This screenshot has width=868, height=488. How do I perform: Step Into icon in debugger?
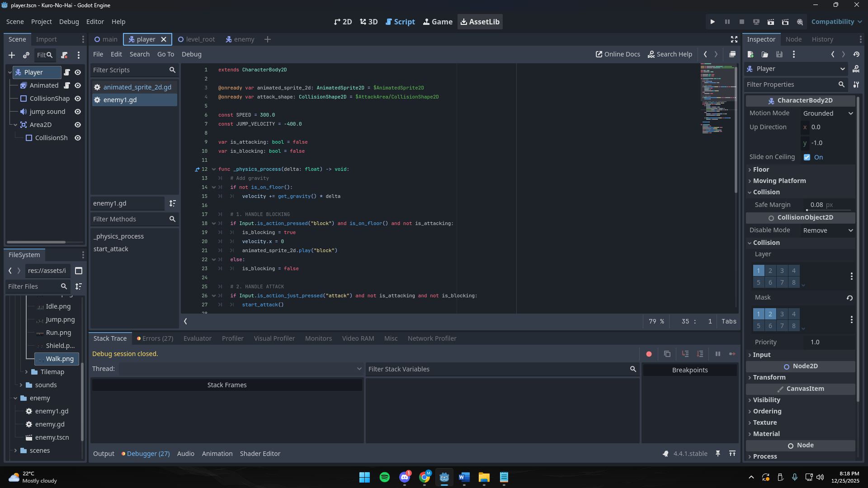[x=685, y=354]
